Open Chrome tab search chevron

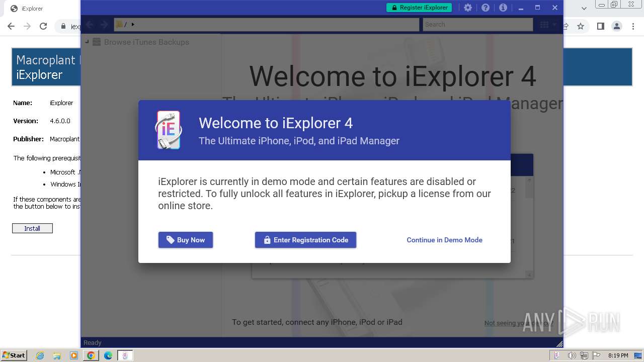(584, 8)
